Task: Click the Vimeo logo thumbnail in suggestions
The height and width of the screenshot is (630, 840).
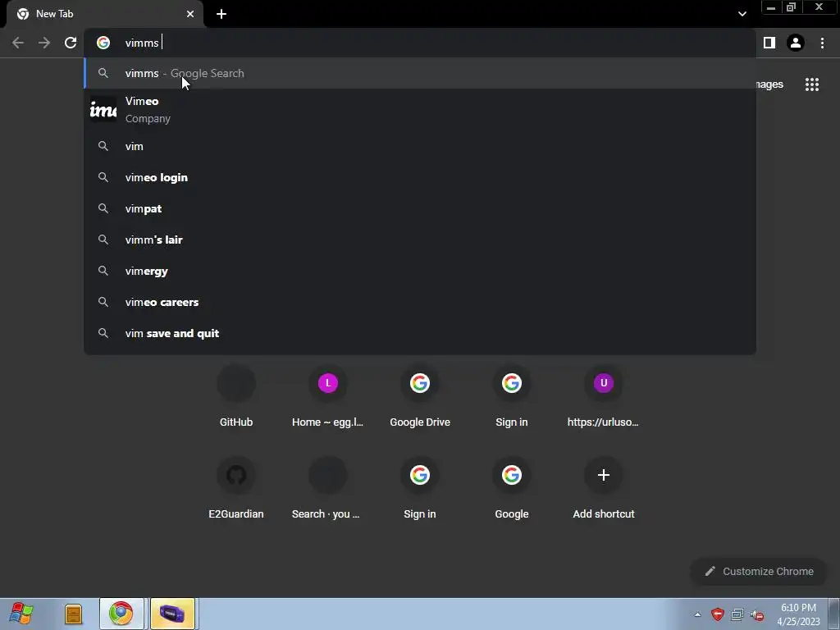Action: (x=103, y=110)
